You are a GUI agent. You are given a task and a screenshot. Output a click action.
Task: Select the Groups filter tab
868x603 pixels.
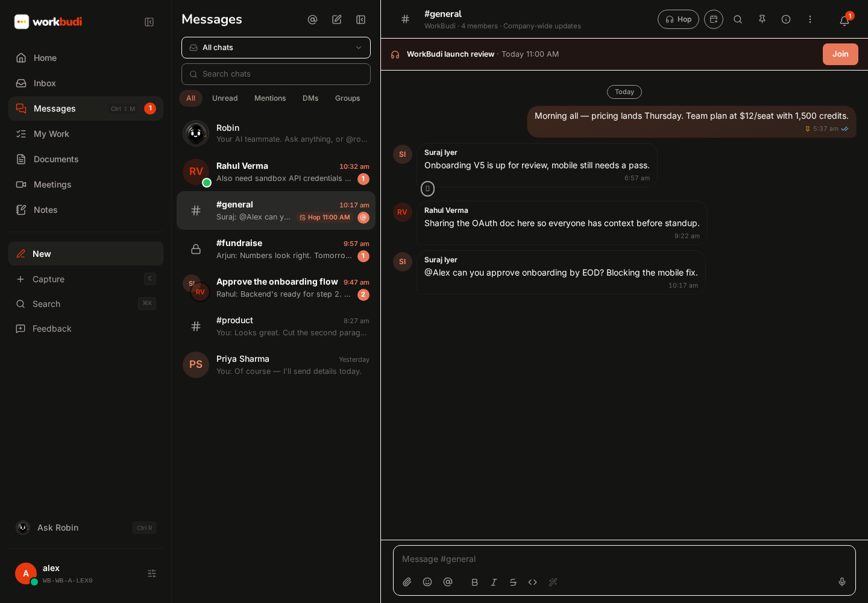click(x=347, y=98)
